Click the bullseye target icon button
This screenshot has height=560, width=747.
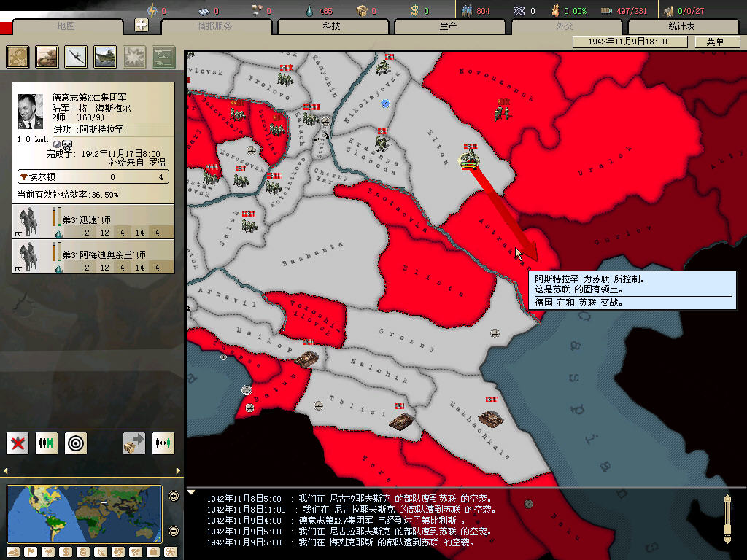point(75,443)
